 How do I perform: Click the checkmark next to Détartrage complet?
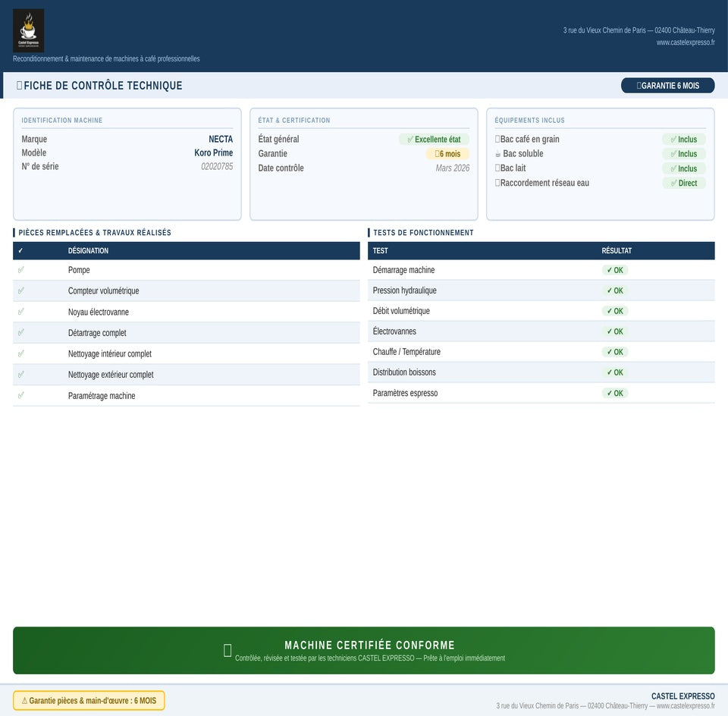(x=20, y=332)
